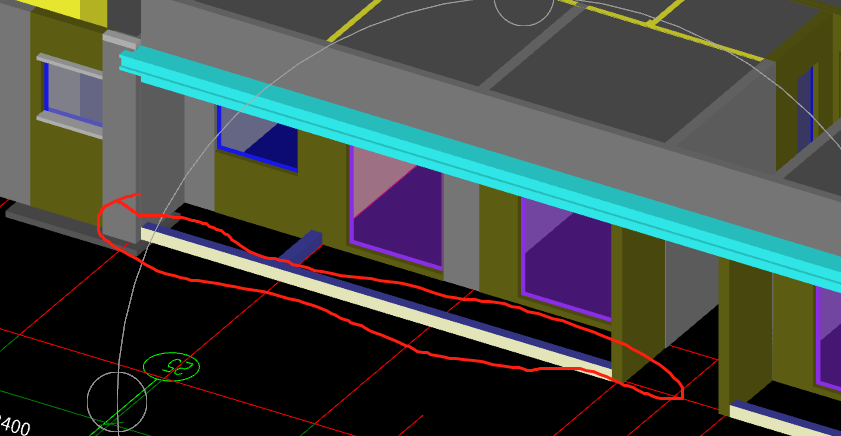
Task: Select the grey pier between the purple openings
Action: pos(461,231)
